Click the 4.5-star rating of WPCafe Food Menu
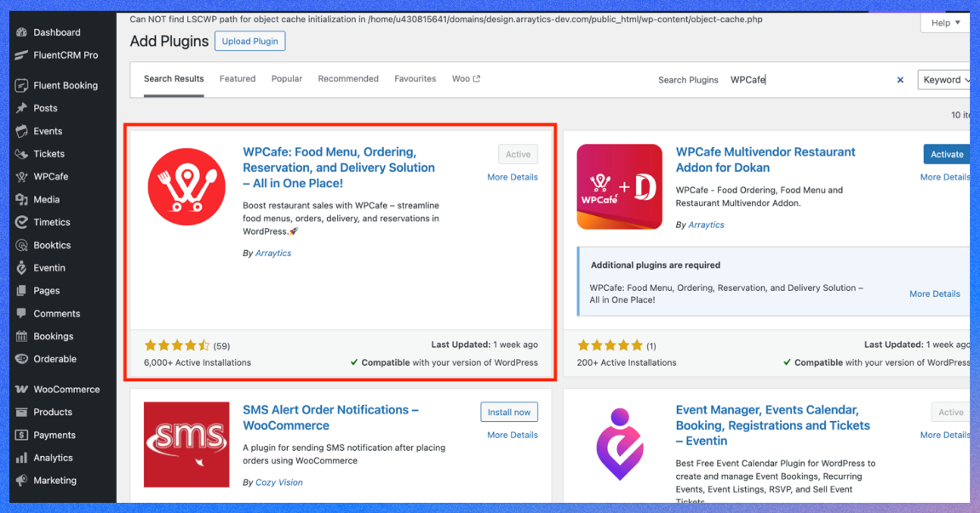This screenshot has height=513, width=980. pyautogui.click(x=177, y=345)
